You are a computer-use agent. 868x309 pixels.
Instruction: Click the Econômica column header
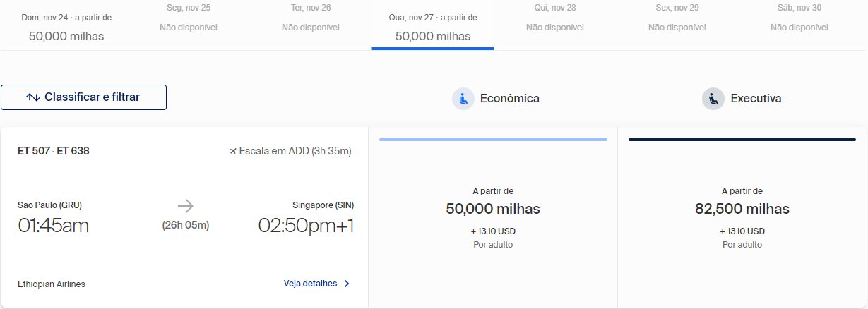click(496, 99)
